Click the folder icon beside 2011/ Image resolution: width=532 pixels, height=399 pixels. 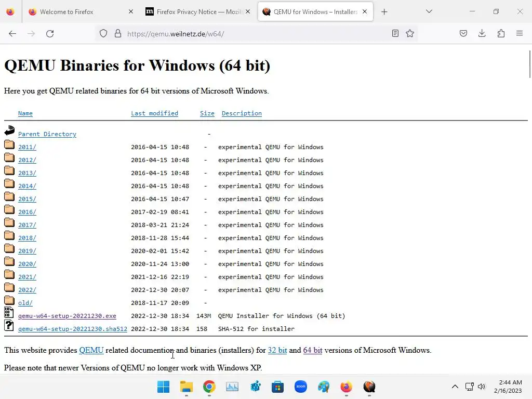(9, 144)
